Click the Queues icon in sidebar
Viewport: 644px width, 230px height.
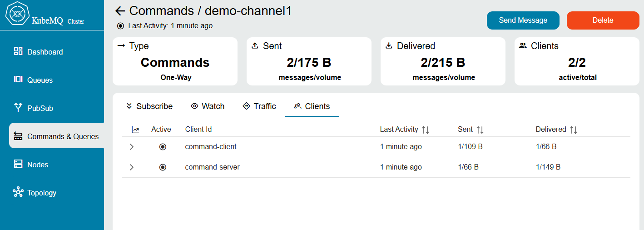point(18,80)
